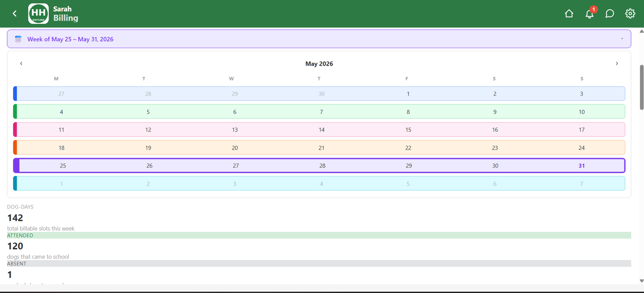Select May 3 in the calendar
The image size is (644, 293).
point(582,94)
